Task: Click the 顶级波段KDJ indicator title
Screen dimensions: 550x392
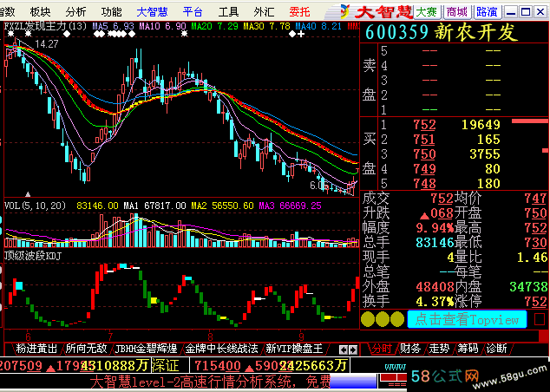Action: click(x=33, y=256)
